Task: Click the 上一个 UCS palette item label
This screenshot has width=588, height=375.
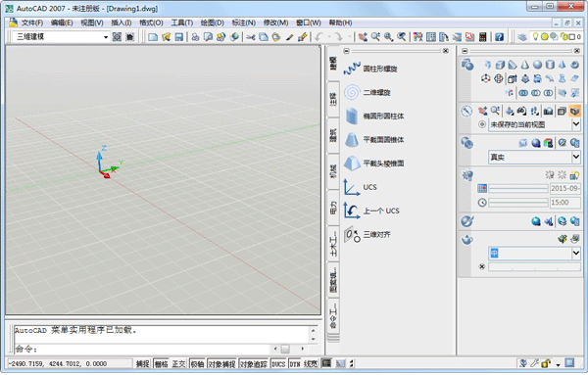Action: pyautogui.click(x=381, y=211)
